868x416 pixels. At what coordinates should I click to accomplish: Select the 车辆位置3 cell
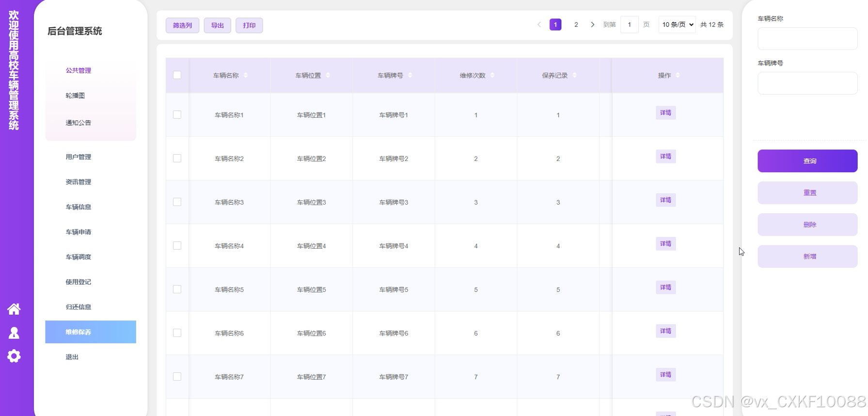312,202
